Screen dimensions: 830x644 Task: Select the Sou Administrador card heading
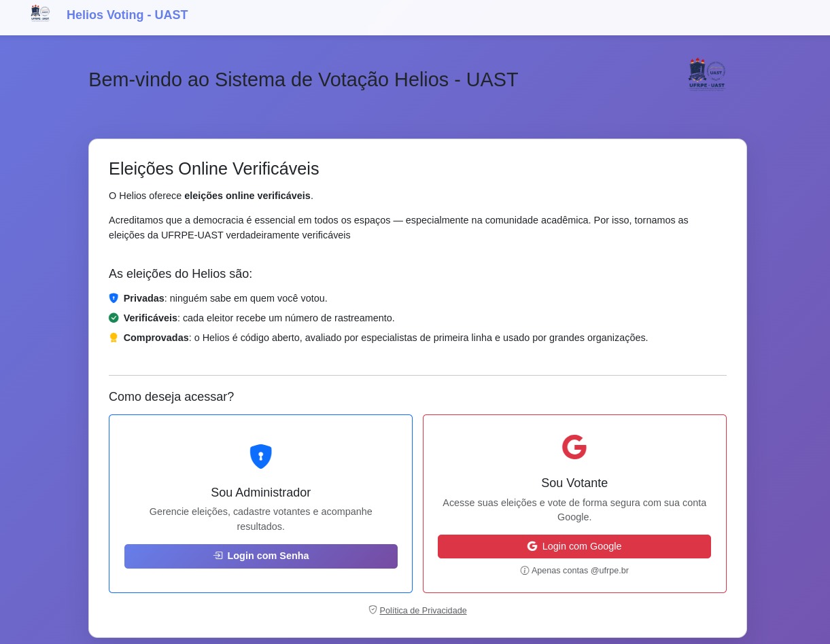pos(260,493)
